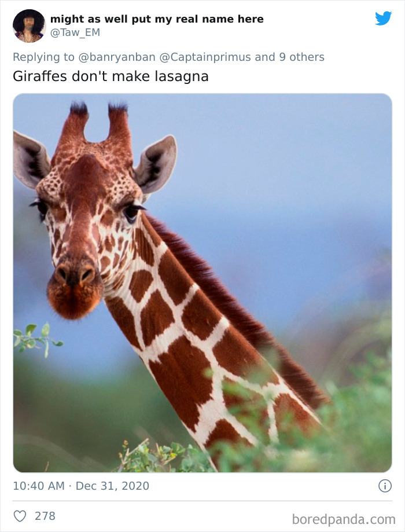
Task: Open the tweet info circle icon
Action: pyautogui.click(x=385, y=486)
